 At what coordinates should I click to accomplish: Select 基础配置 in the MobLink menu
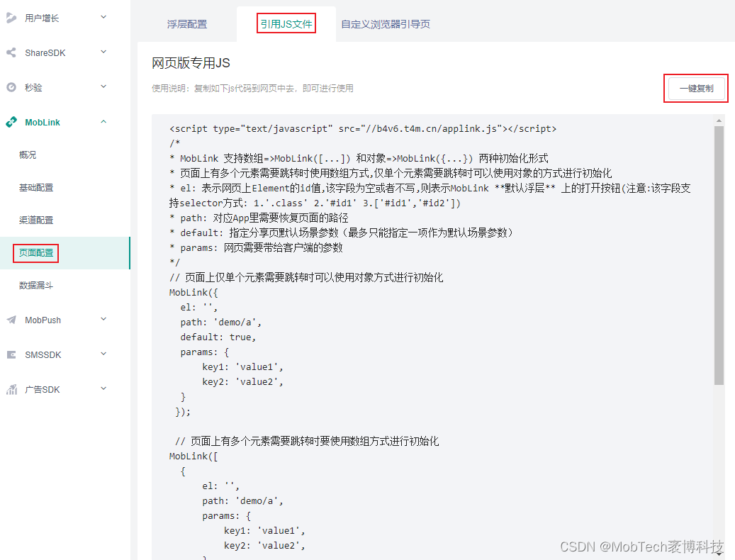pos(37,187)
